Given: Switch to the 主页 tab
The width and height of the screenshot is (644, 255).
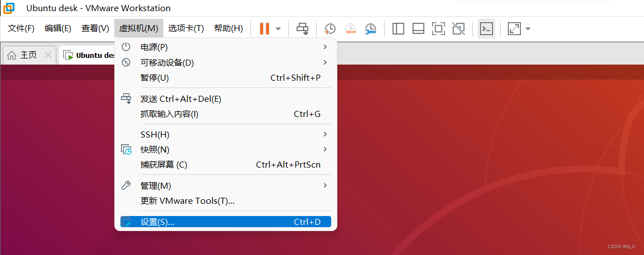Looking at the screenshot, I should [28, 55].
